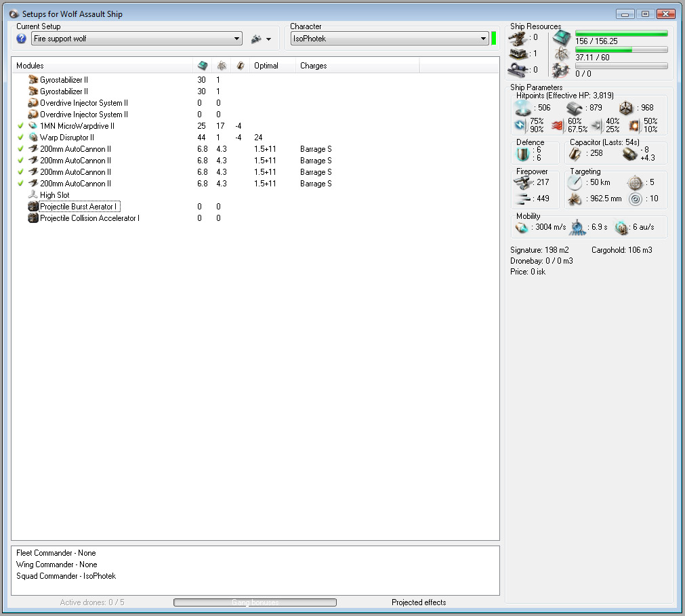Click the capacitor column header icon
The width and height of the screenshot is (685, 616).
(240, 66)
